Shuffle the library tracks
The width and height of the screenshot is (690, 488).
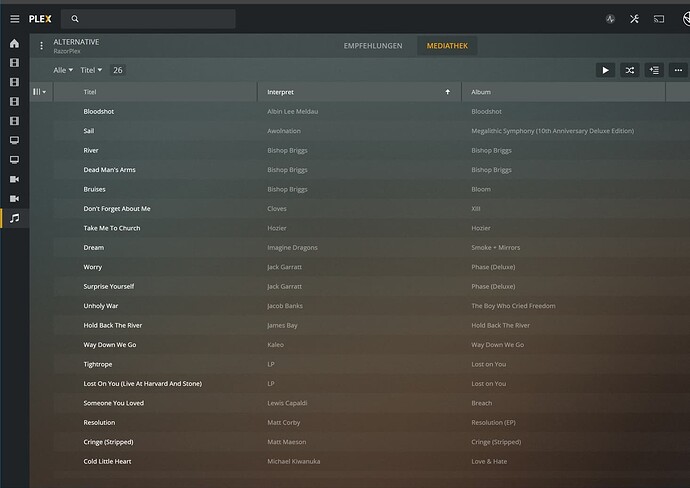click(x=630, y=70)
